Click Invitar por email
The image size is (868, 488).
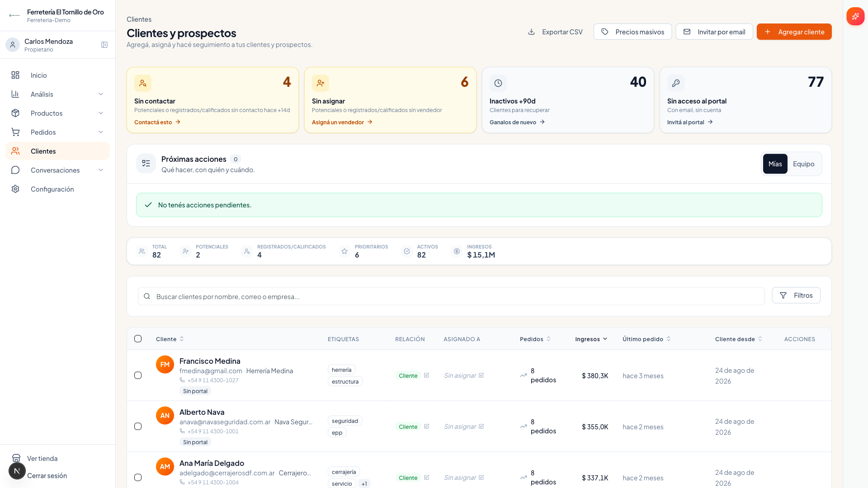click(714, 32)
